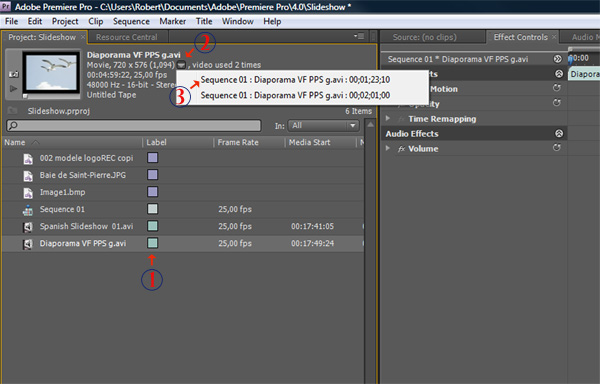Select usage entry at 00;02;01;00
Image resolution: width=600 pixels, height=384 pixels.
click(295, 95)
